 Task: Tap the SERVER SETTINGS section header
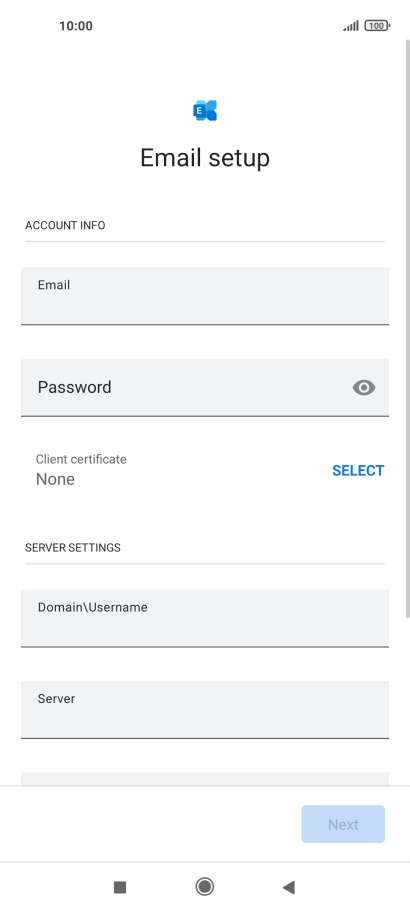coord(73,547)
